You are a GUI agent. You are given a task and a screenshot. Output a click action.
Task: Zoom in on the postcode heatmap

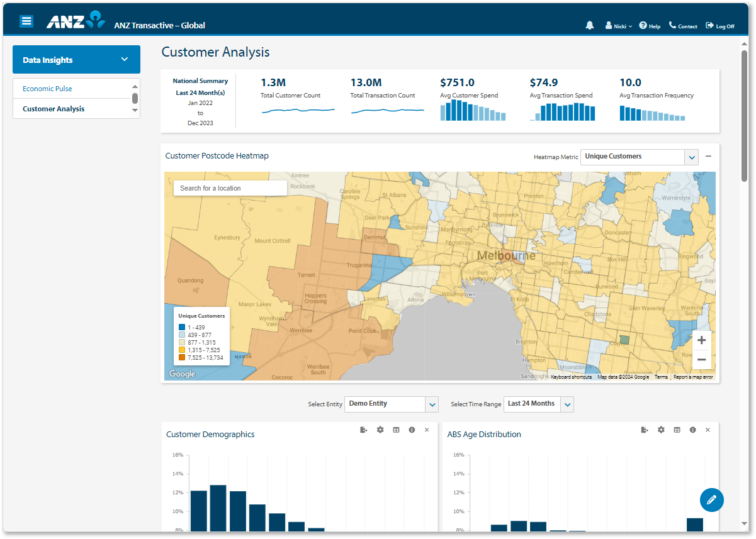click(x=701, y=340)
